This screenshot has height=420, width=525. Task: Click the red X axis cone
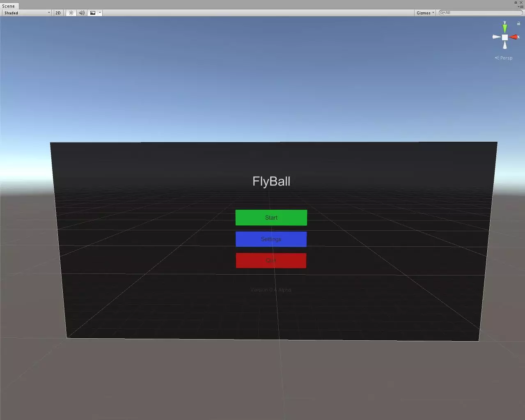(x=514, y=37)
